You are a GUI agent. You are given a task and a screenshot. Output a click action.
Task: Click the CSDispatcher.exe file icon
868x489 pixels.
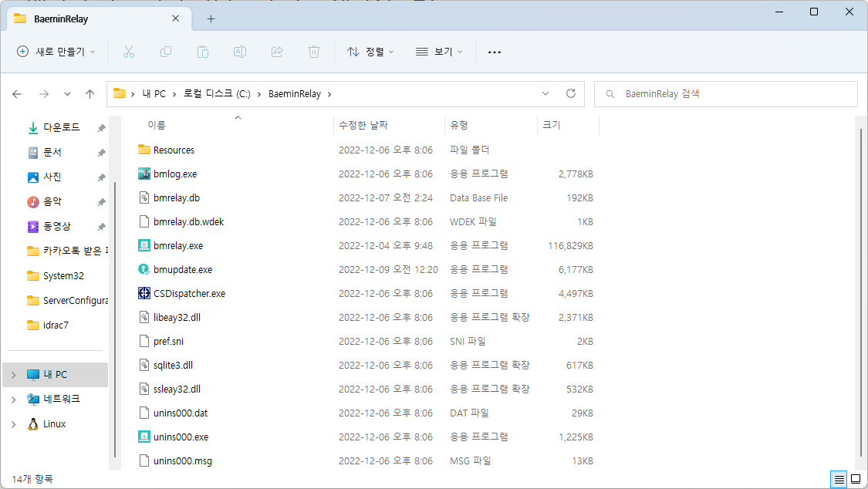144,293
